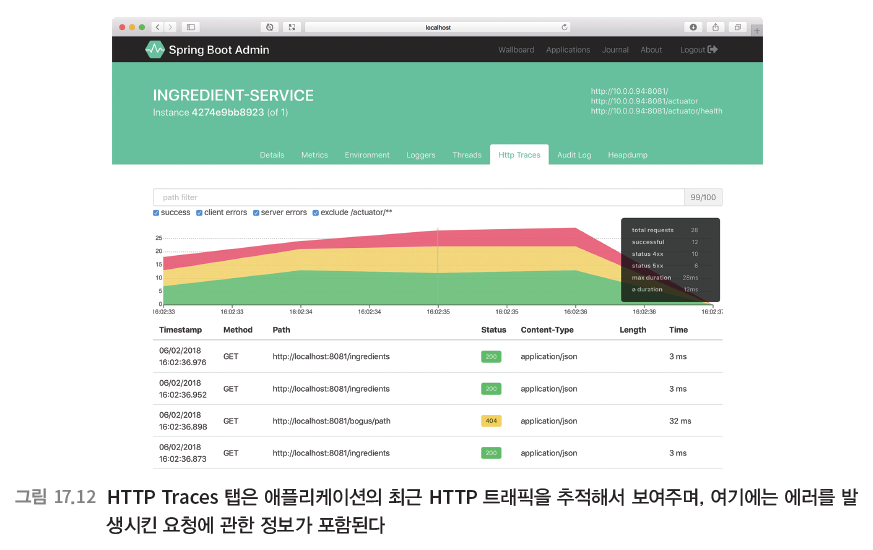
Task: Open a new tab with plus button
Action: pos(757,30)
